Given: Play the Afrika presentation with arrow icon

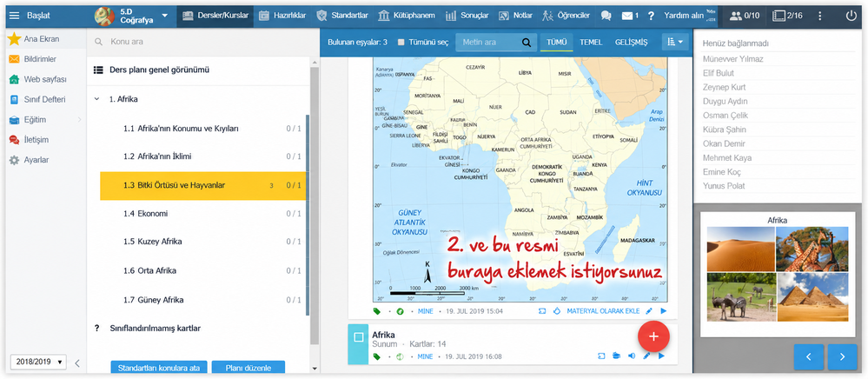Looking at the screenshot, I should [662, 356].
